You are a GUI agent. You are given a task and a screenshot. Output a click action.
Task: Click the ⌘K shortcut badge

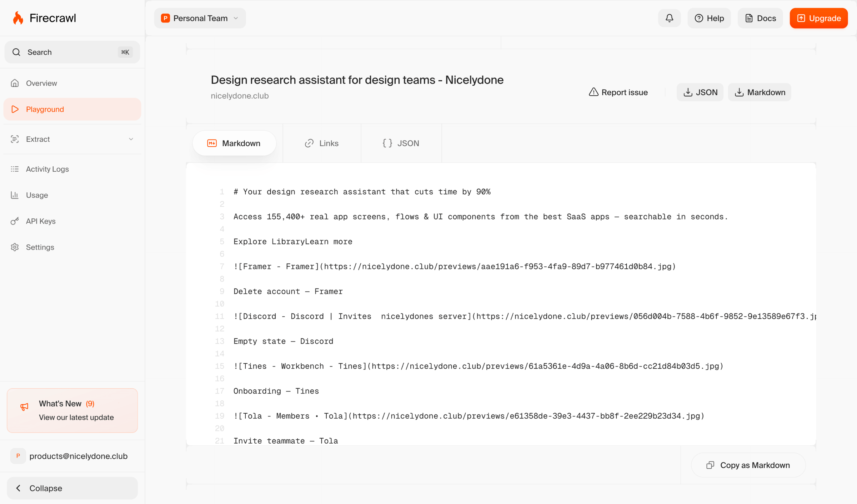(125, 52)
